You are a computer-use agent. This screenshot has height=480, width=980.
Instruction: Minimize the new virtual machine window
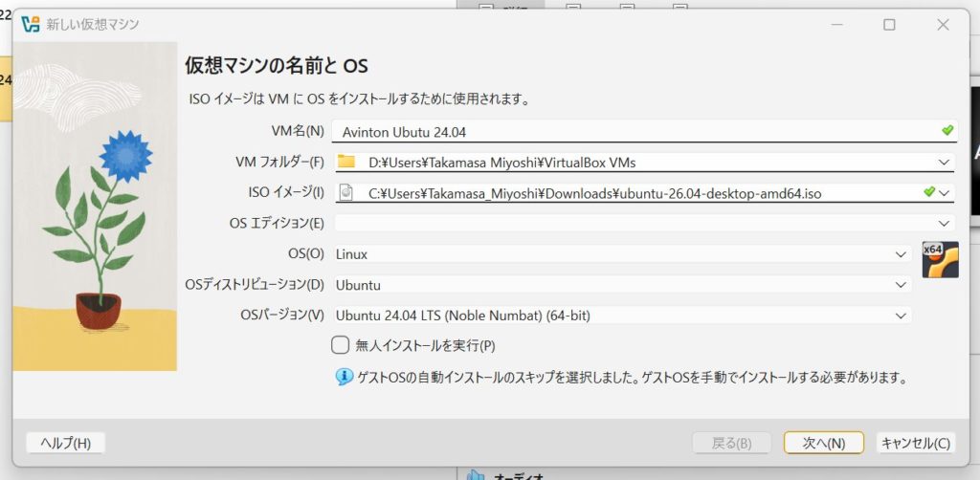(x=836, y=24)
